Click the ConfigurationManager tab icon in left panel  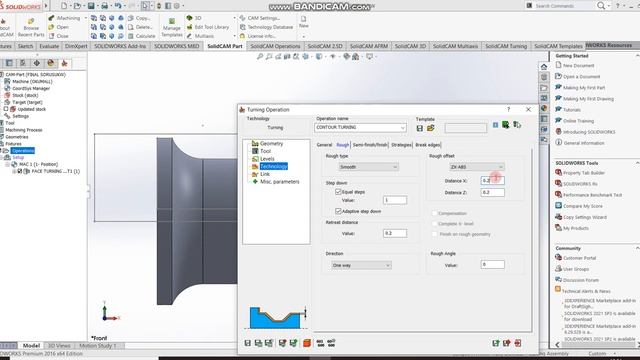pyautogui.click(x=23, y=63)
